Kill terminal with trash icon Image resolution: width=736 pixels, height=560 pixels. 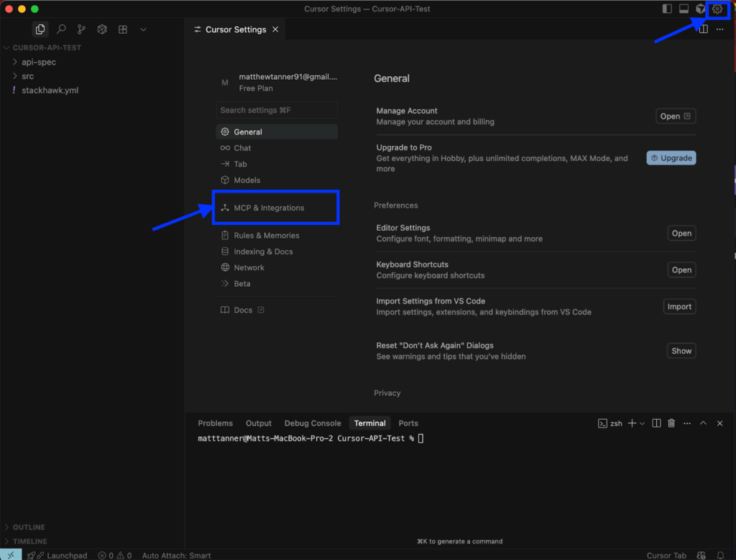tap(671, 423)
